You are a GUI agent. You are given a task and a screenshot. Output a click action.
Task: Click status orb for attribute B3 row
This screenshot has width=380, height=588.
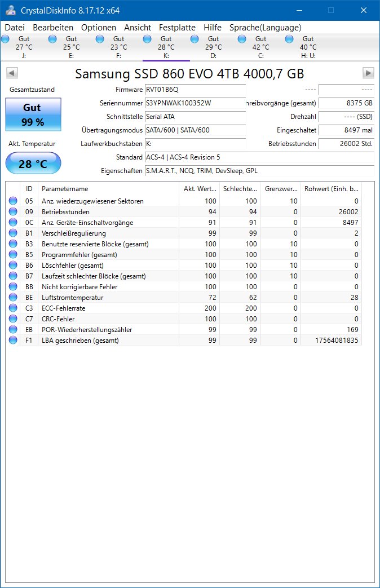click(13, 244)
